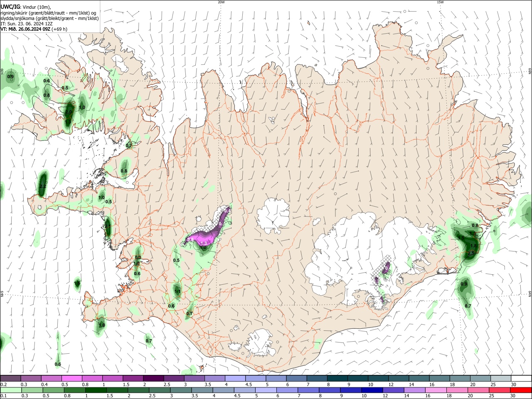Click the darkest purple 2 mm swatch in the upper legend
This screenshot has height=399, width=532.
point(153,379)
